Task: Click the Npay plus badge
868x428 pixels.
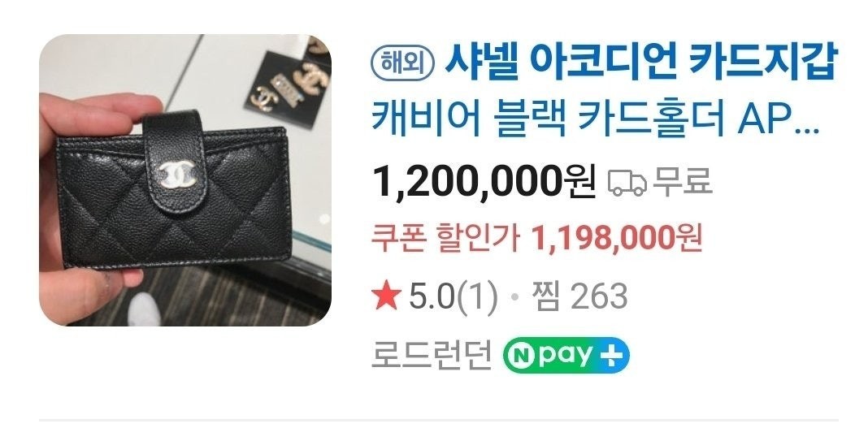Action: (x=566, y=355)
